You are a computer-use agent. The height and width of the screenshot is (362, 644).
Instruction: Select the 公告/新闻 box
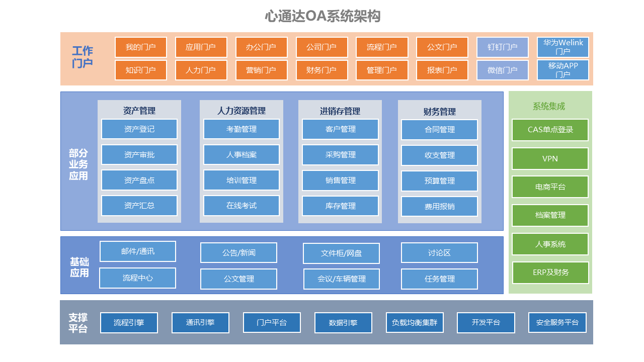click(239, 253)
